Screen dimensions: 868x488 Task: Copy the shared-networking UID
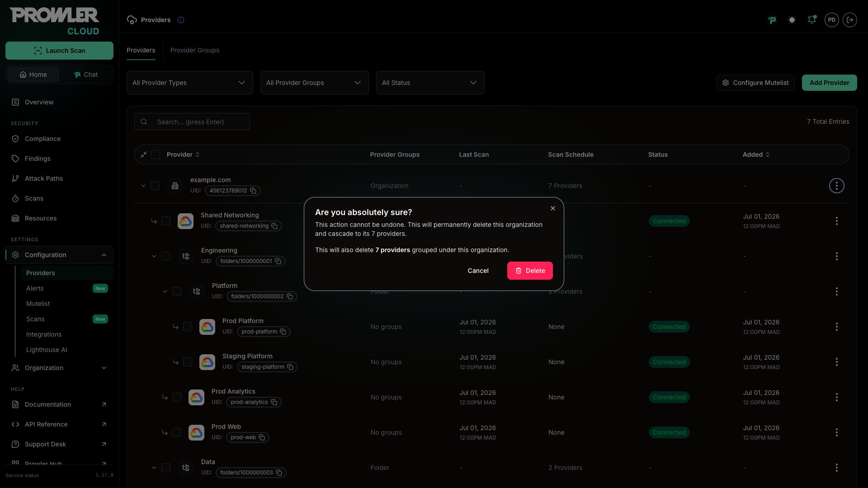point(274,226)
